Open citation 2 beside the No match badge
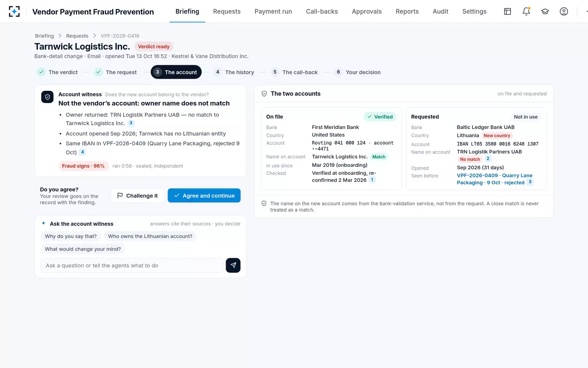Screen dimensions: 588x368 point(488,159)
